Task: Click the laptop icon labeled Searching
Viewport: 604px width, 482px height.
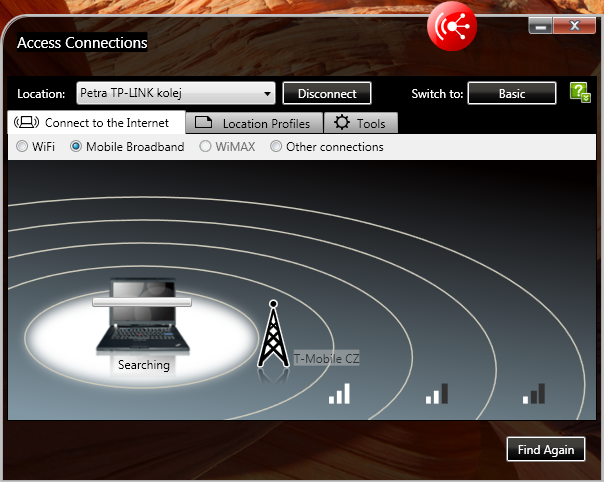Action: tap(143, 320)
